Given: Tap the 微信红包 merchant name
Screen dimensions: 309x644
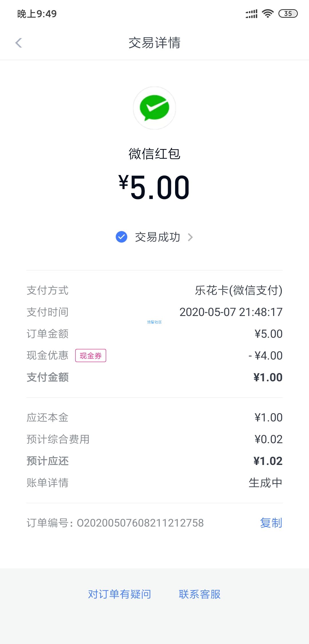Looking at the screenshot, I should click(x=154, y=154).
